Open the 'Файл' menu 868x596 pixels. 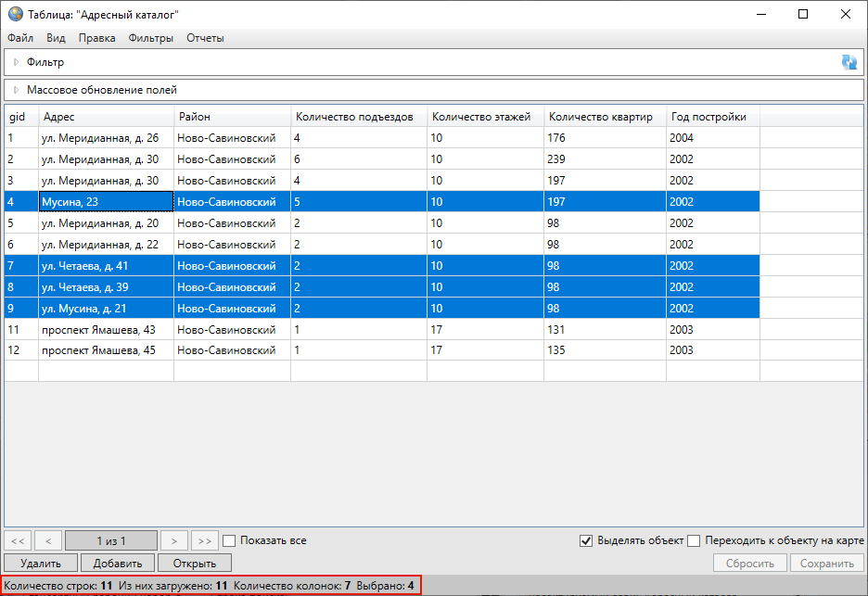(20, 38)
